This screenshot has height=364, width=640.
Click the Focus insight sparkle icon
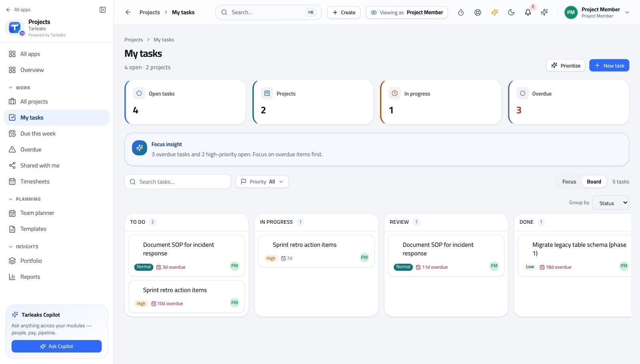point(140,148)
